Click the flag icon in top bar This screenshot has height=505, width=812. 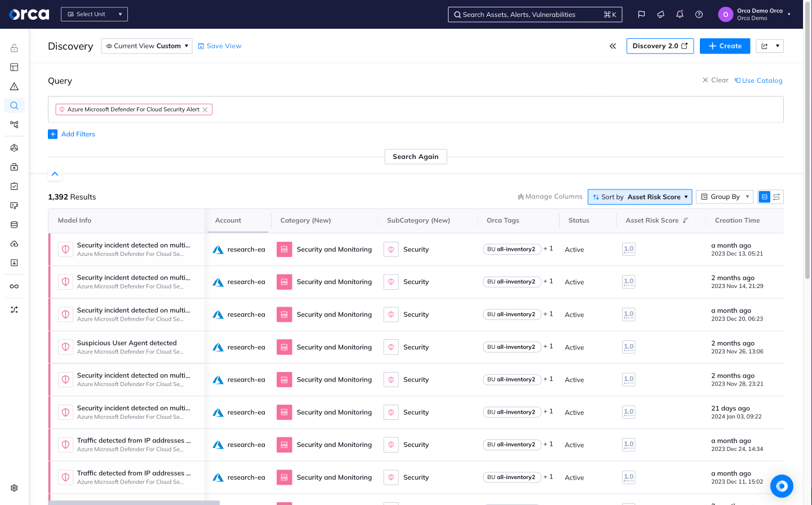click(x=641, y=15)
